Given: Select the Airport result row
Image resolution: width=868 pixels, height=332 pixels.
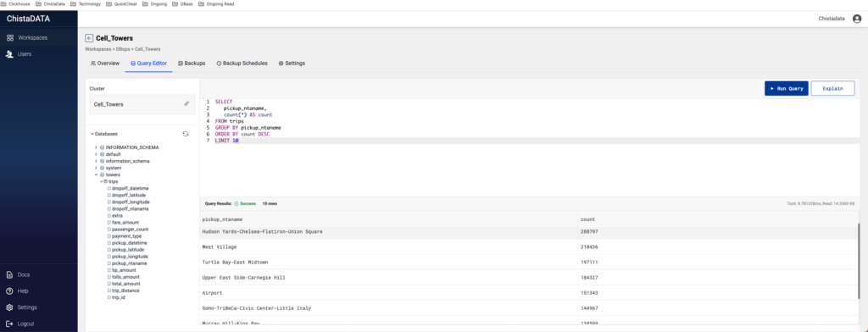Looking at the screenshot, I should 529,293.
